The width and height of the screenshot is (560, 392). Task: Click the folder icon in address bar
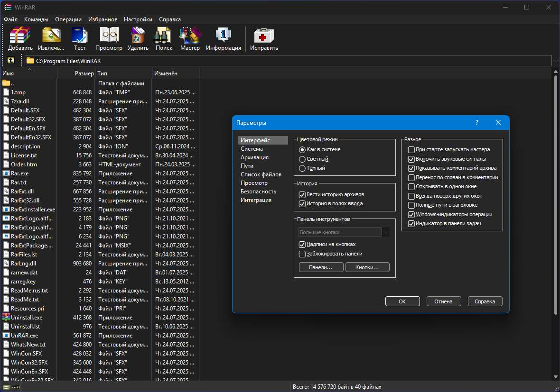(30, 61)
